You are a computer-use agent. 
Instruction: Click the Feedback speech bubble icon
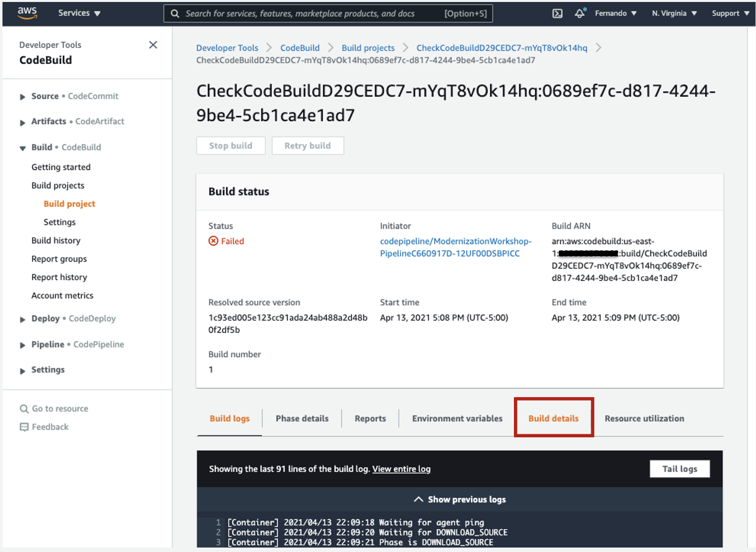[x=24, y=427]
